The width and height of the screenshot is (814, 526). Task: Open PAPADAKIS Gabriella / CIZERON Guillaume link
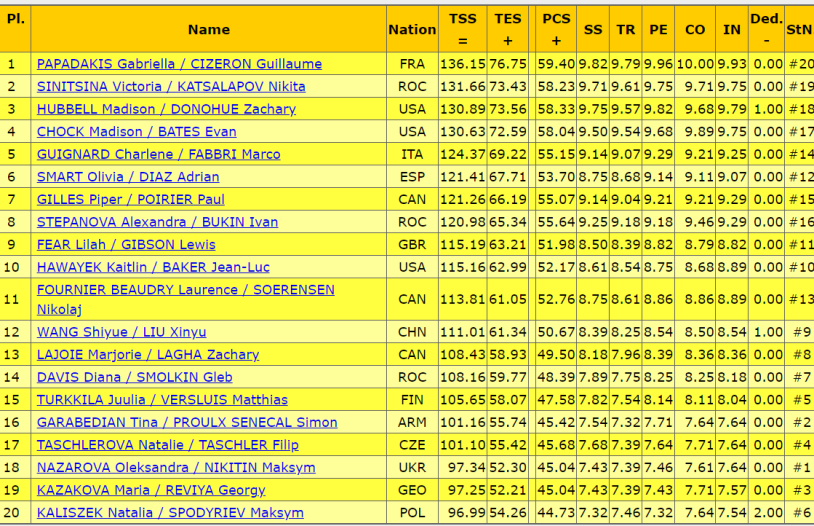(x=179, y=64)
